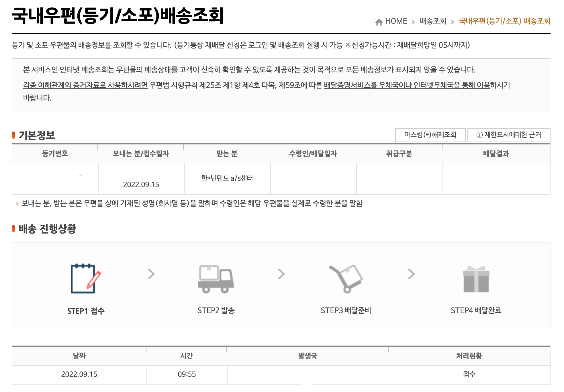Click the arrow between STEP3 and STEP4
564x392 pixels.
click(411, 274)
